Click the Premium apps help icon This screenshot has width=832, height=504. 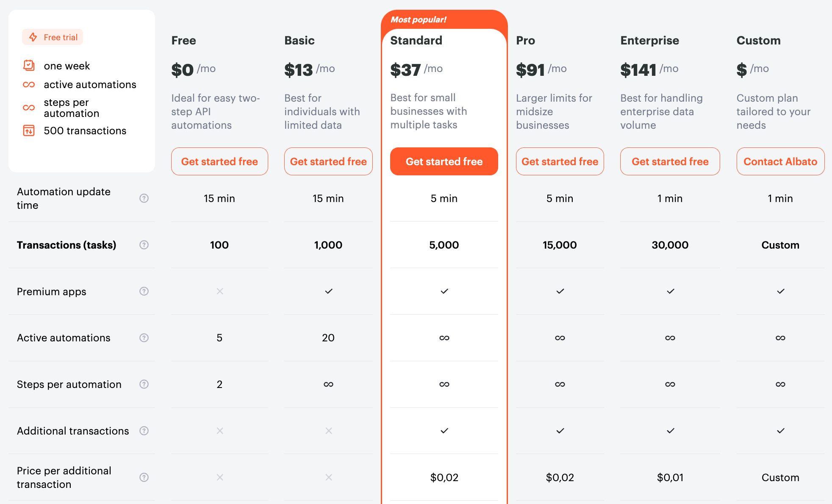pyautogui.click(x=144, y=291)
